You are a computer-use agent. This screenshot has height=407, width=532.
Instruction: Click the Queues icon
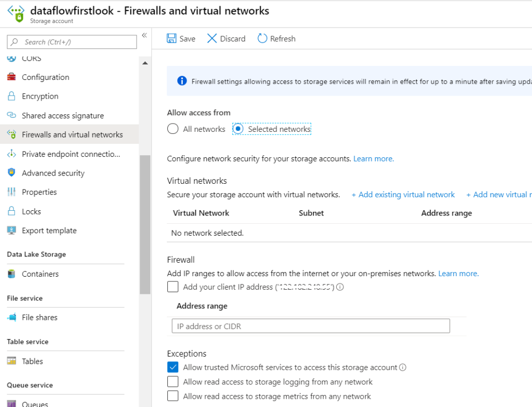[x=11, y=403]
